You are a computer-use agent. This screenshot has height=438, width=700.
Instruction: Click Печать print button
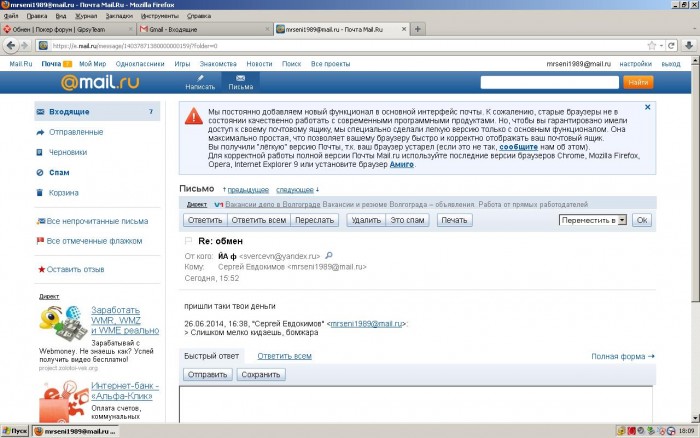[x=454, y=220]
